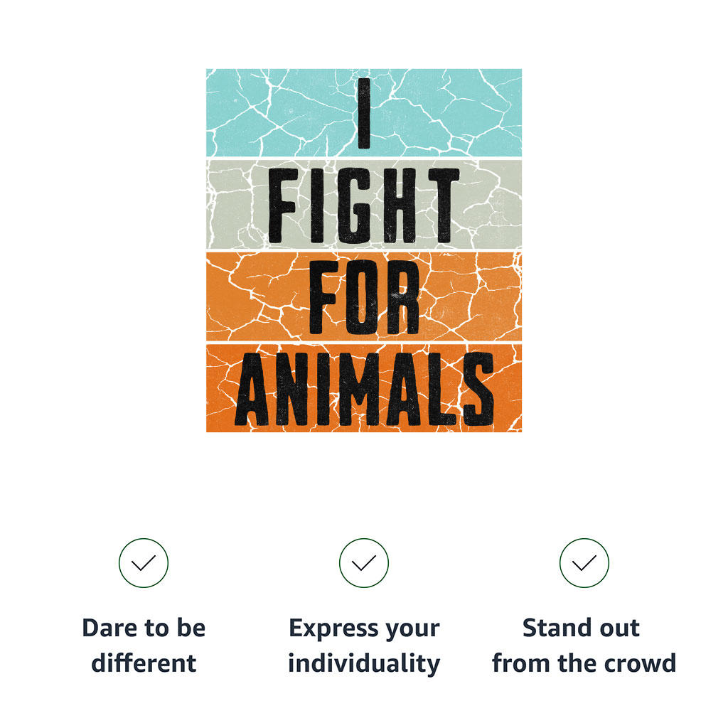This screenshot has width=728, height=728.
Task: Click the checkmark above Express your individuality
Action: tap(363, 563)
